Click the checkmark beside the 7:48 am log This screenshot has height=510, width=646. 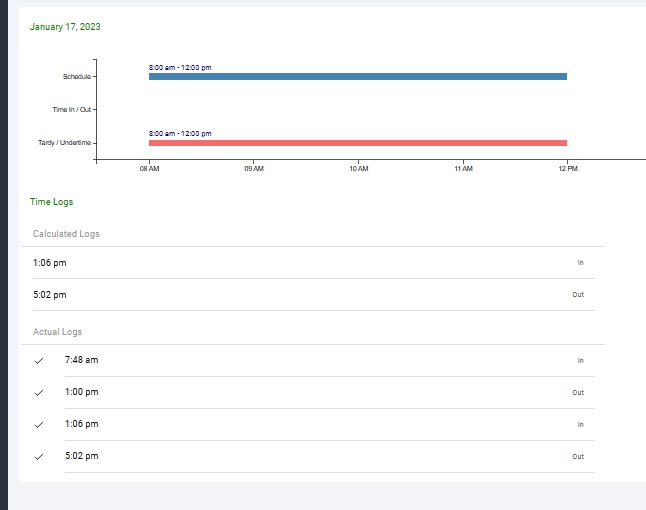point(39,360)
